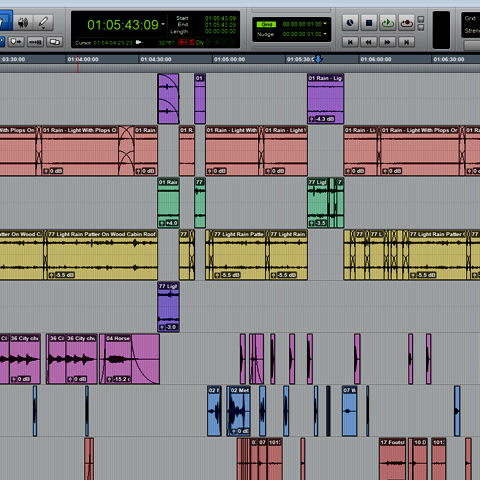Select yellow clip 77 Light Rain Patte
The image size is (480, 480).
[239, 255]
